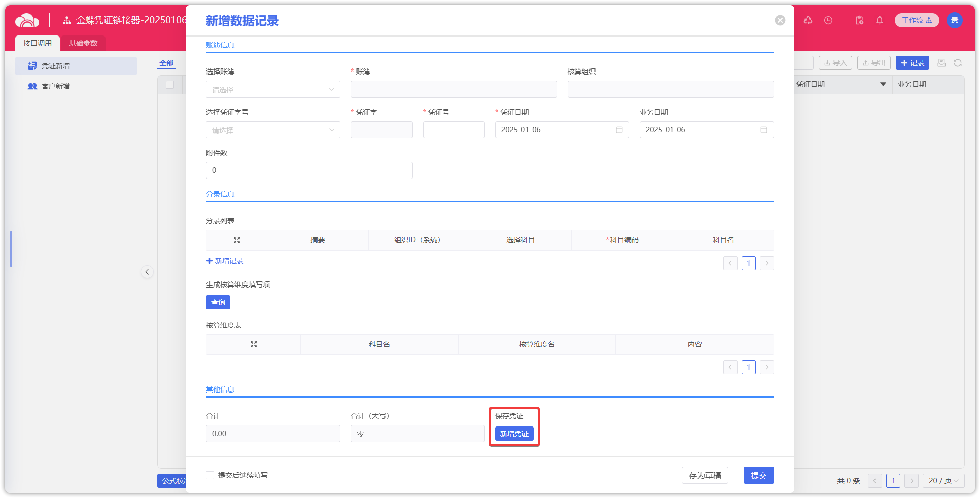Click the expand icon in 核算维度表 header
Image resolution: width=980 pixels, height=498 pixels.
coord(253,344)
